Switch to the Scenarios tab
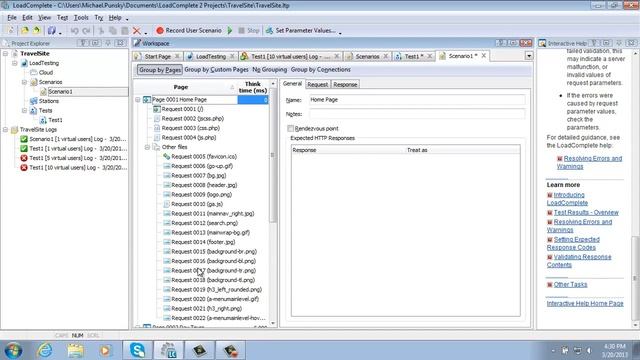The image size is (640, 360). tap(367, 56)
